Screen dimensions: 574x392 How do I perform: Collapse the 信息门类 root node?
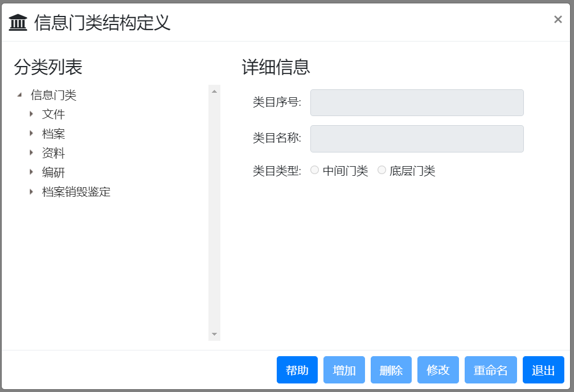pyautogui.click(x=20, y=95)
